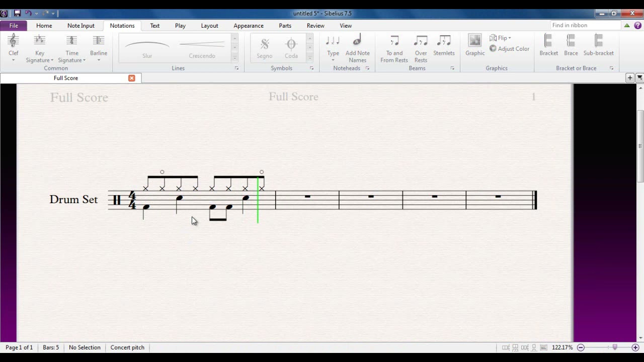This screenshot has width=644, height=362.
Task: Open the Noteheads group dialog launcher
Action: (367, 68)
